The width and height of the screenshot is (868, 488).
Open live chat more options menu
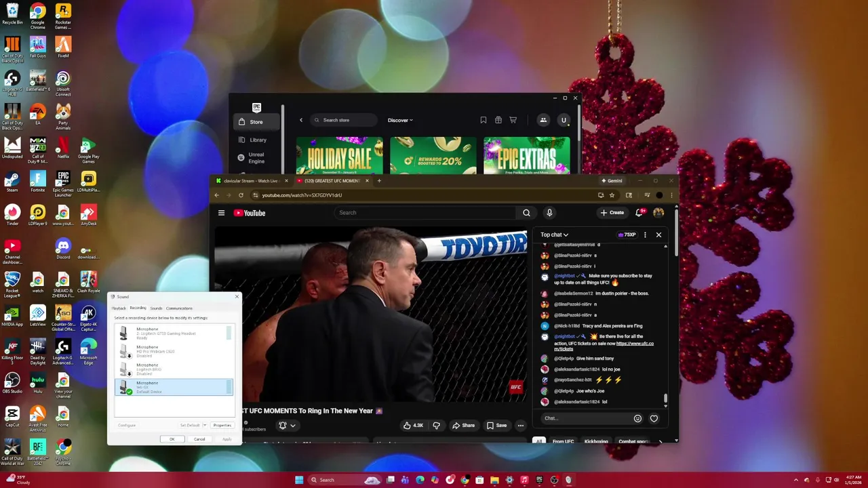point(645,235)
